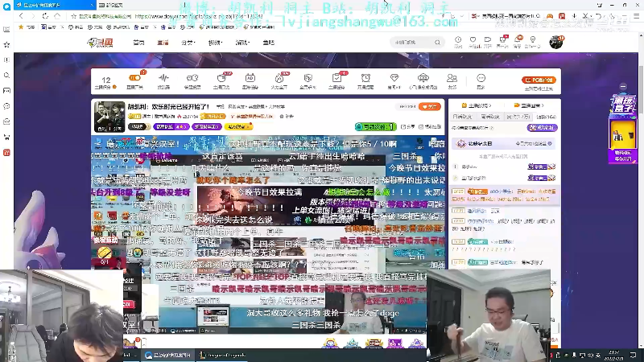644x362 pixels.
Task: Expand the left link above the ranking tabs
Action: (477, 106)
